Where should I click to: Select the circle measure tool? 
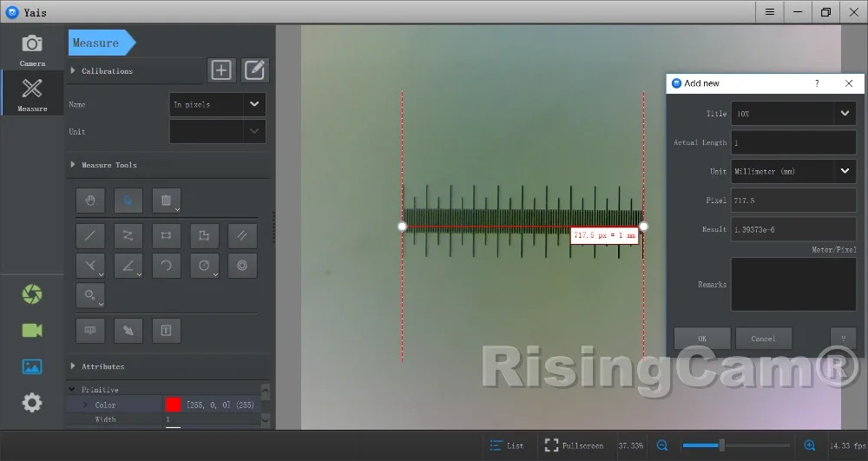(x=204, y=266)
